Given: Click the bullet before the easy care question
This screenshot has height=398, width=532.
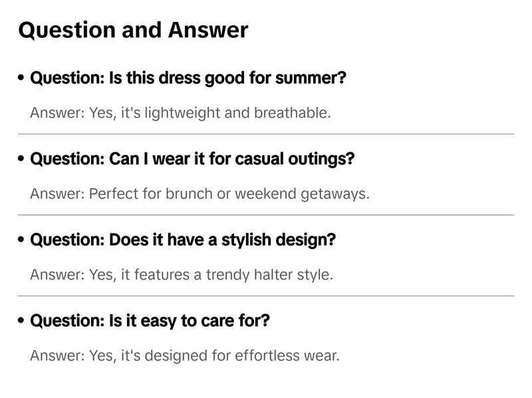Looking at the screenshot, I should 22,321.
